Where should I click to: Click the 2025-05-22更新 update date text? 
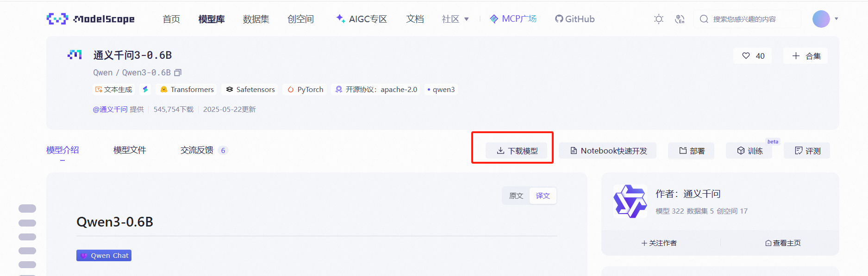[x=230, y=110]
